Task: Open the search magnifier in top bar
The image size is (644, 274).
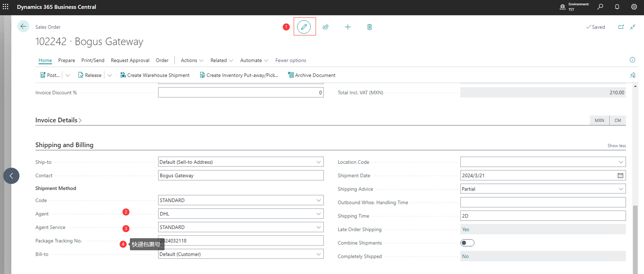Action: pyautogui.click(x=600, y=7)
